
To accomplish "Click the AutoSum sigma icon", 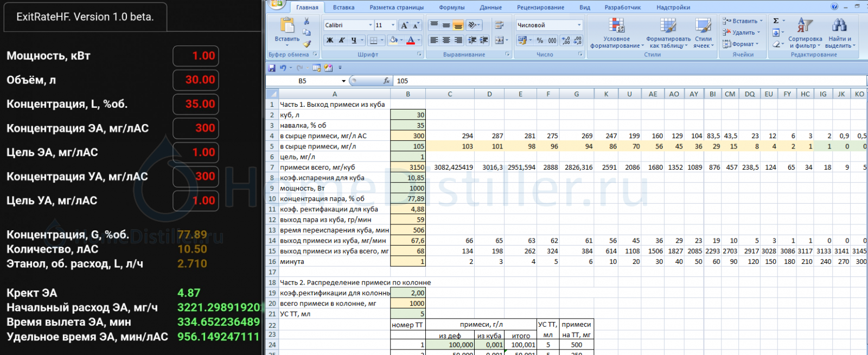I will coord(776,21).
